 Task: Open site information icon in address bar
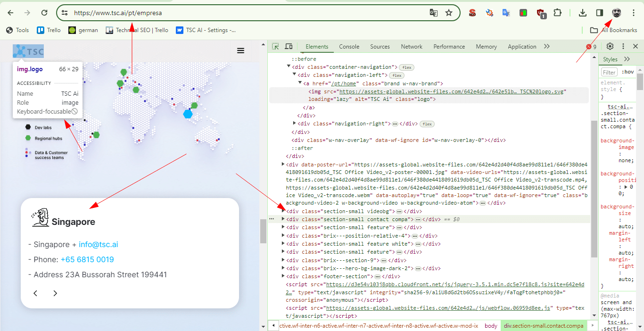pyautogui.click(x=65, y=13)
